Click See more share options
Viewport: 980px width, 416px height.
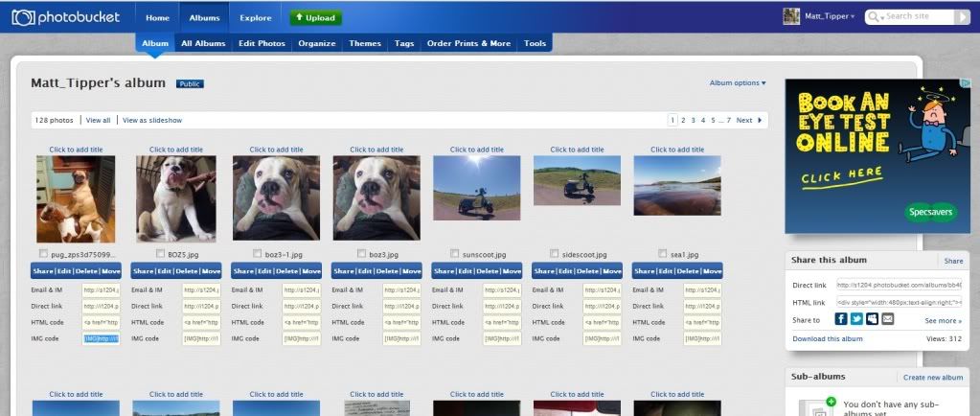[x=944, y=320]
